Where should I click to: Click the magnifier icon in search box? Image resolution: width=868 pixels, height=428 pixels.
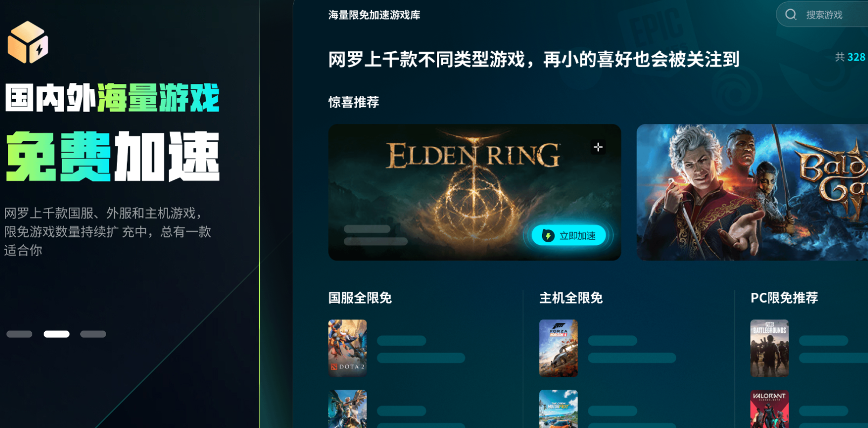tap(791, 15)
